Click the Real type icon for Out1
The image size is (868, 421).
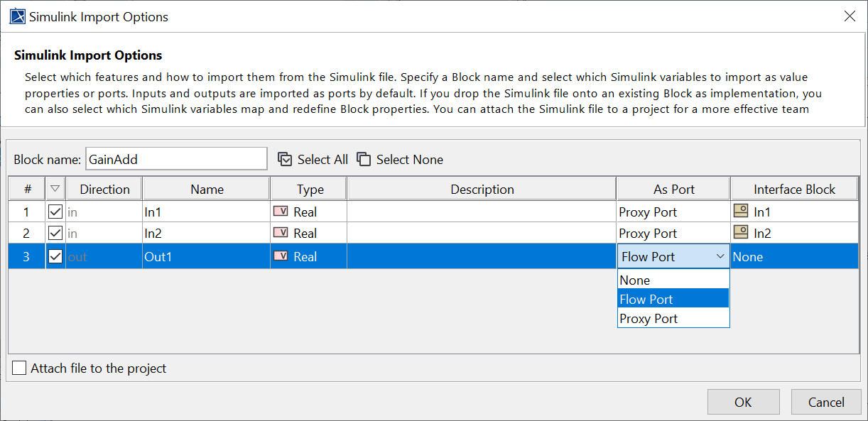(281, 256)
